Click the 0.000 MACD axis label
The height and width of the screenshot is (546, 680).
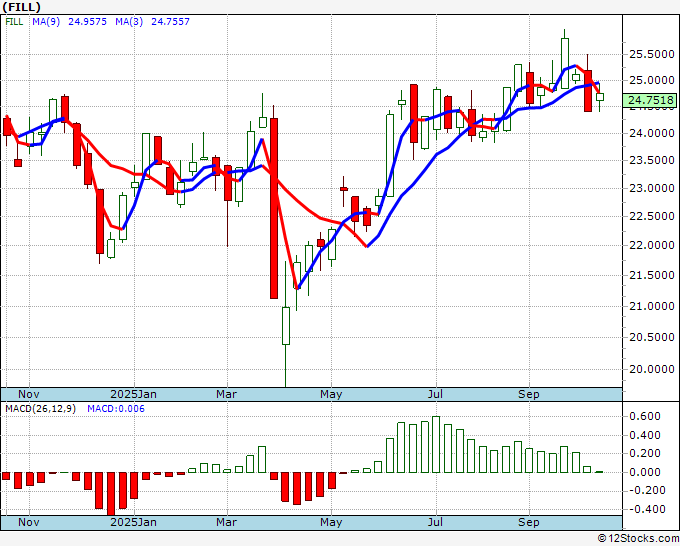[645, 472]
